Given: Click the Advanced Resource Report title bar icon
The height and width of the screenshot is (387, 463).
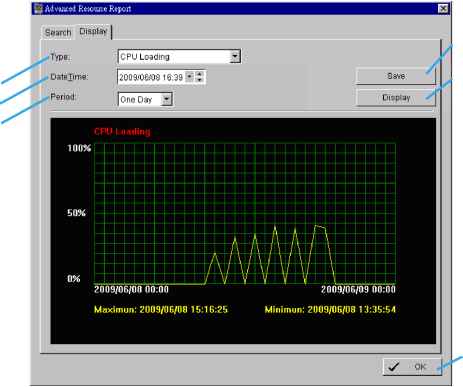Looking at the screenshot, I should [38, 8].
